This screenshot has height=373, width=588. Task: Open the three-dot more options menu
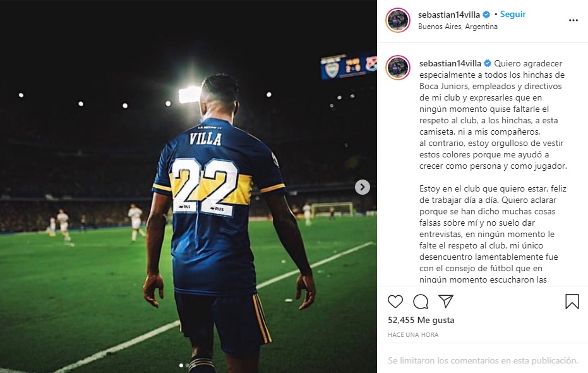tap(573, 20)
